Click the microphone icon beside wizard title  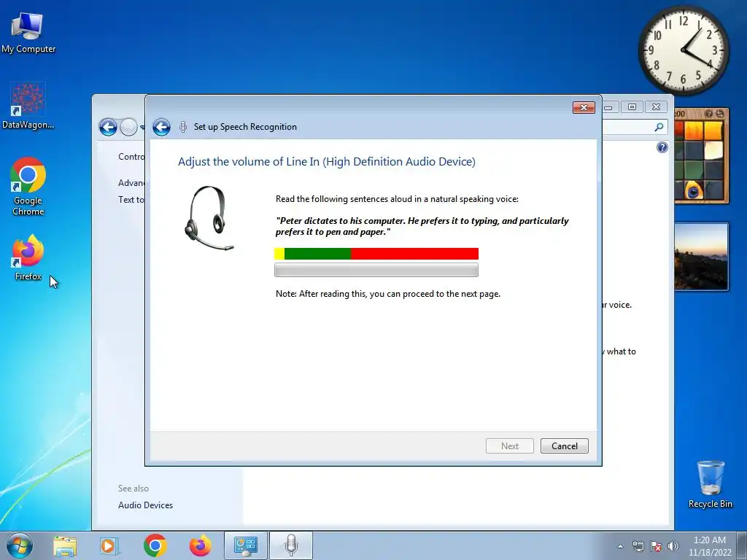coord(183,127)
